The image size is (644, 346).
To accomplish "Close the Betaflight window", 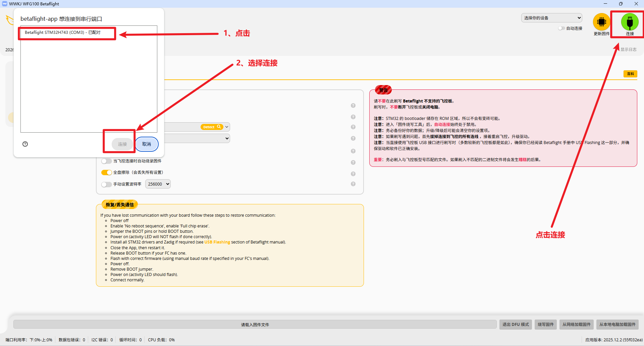I will click(636, 4).
